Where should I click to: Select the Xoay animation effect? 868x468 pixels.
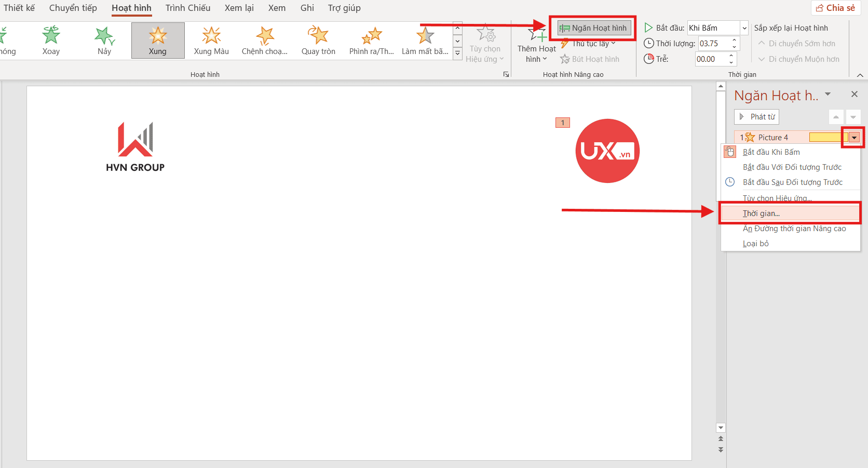50,41
